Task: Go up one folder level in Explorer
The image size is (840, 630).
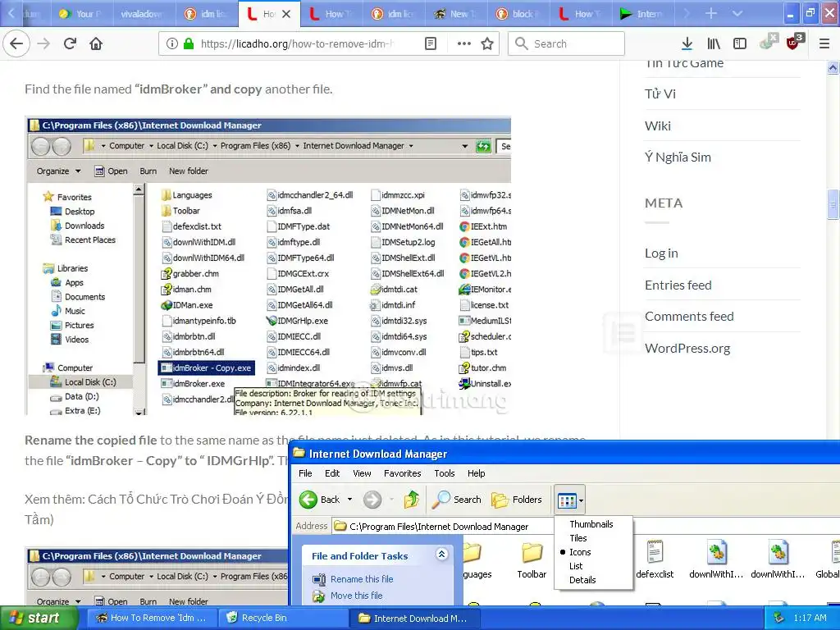Action: 412,500
